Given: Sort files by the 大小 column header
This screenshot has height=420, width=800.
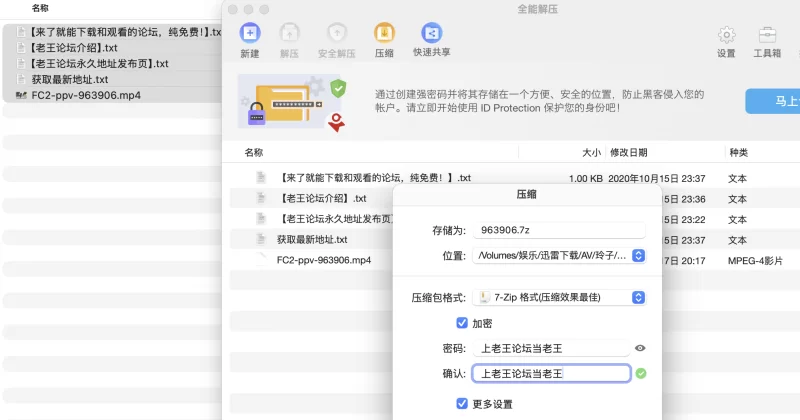Looking at the screenshot, I should pos(591,153).
